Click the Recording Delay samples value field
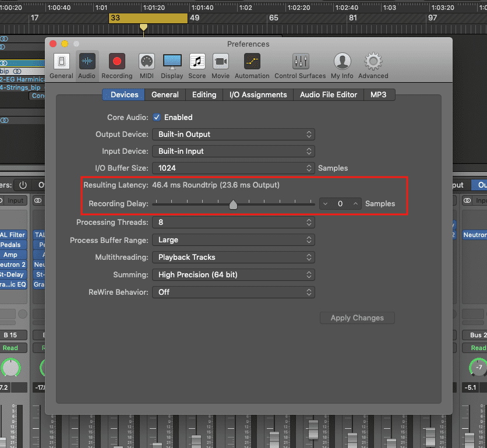Image resolution: width=487 pixels, height=448 pixels. pos(340,204)
